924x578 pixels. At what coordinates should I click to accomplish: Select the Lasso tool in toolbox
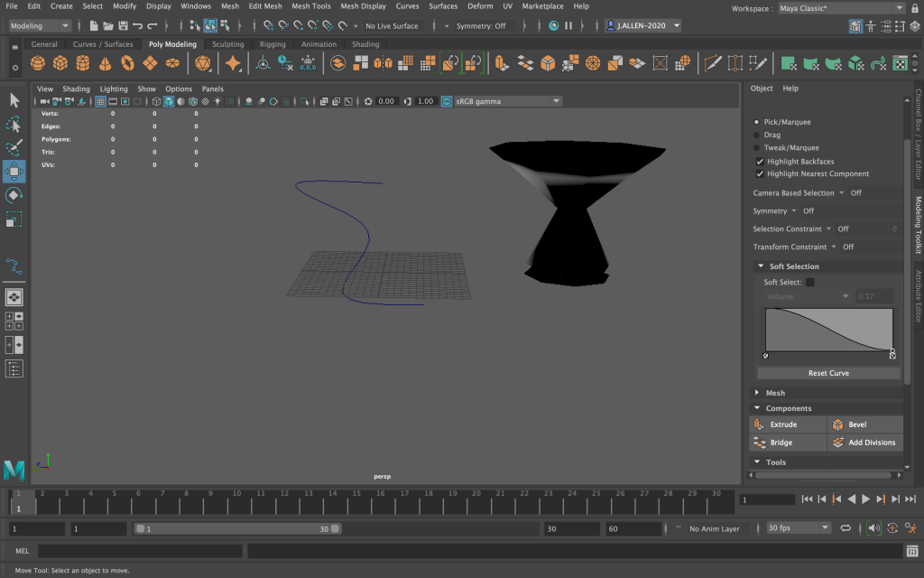click(x=14, y=124)
